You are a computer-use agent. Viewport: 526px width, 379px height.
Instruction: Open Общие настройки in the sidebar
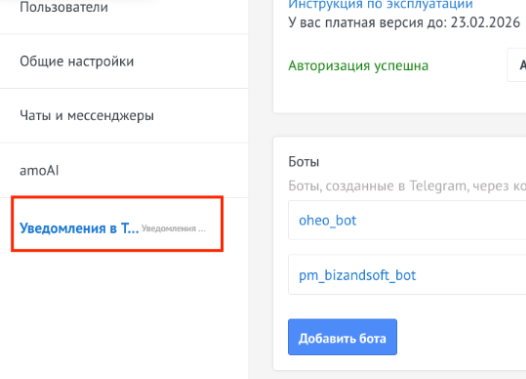pyautogui.click(x=76, y=61)
